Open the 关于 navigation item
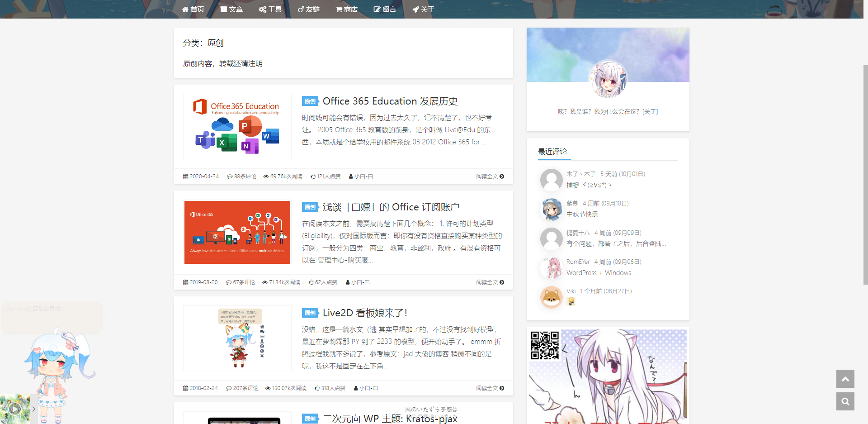 coord(423,9)
